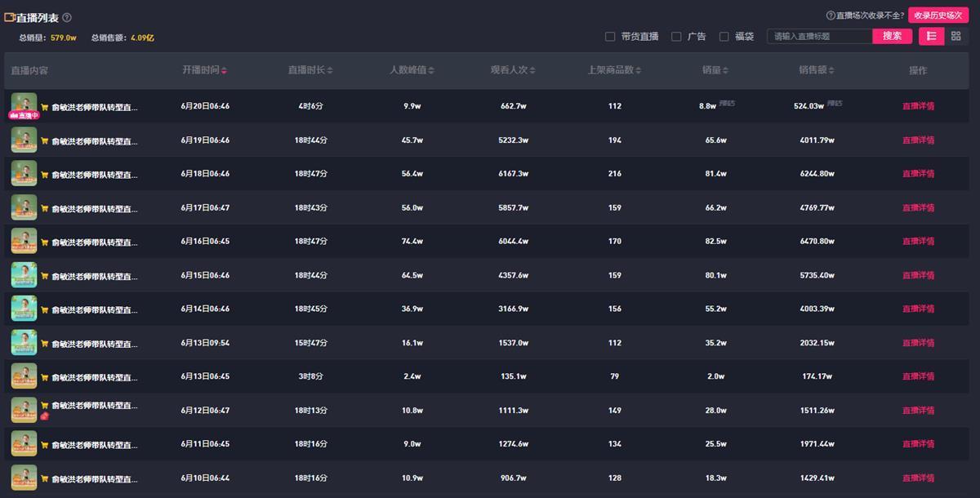980x498 pixels.
Task: Click 收录历史场次 button
Action: [938, 16]
